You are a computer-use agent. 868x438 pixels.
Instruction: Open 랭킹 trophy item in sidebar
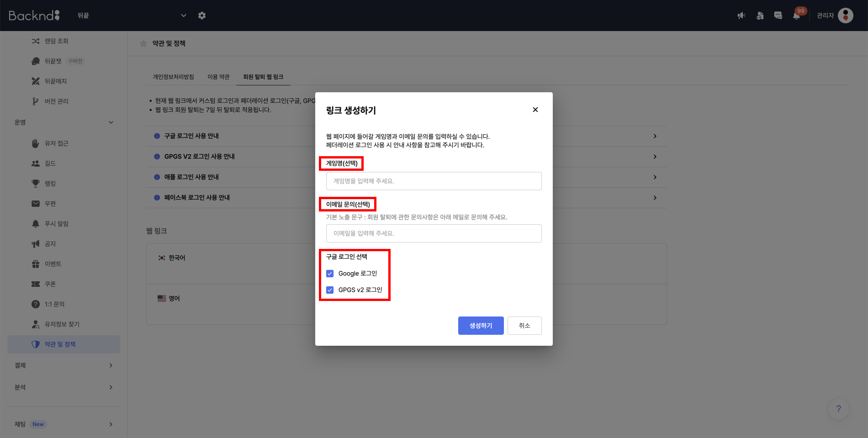[50, 184]
